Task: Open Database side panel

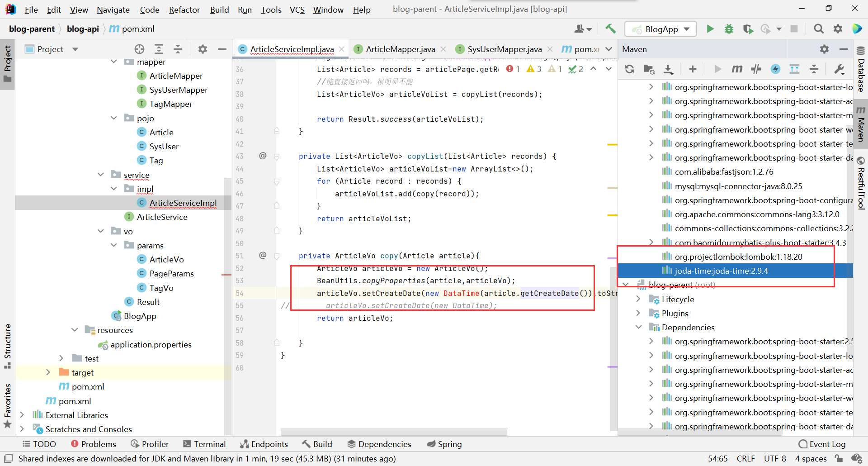Action: click(861, 69)
